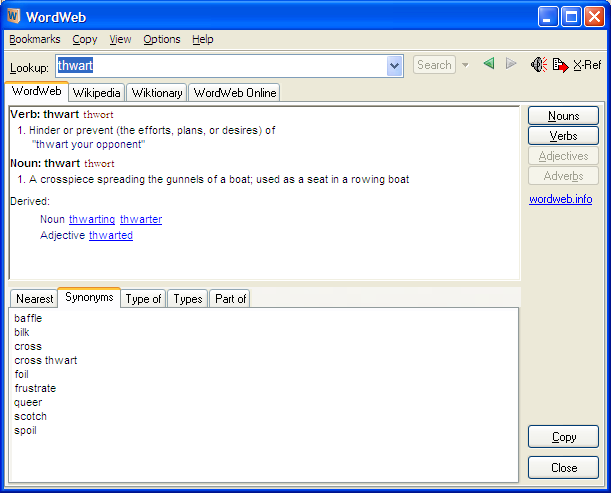This screenshot has width=611, height=493.
Task: Click the disabled Adjectives button
Action: point(563,156)
